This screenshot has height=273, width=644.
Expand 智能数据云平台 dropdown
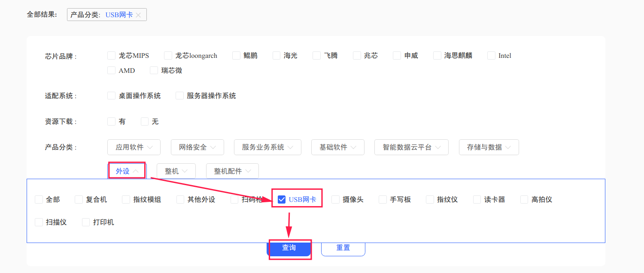click(x=411, y=147)
